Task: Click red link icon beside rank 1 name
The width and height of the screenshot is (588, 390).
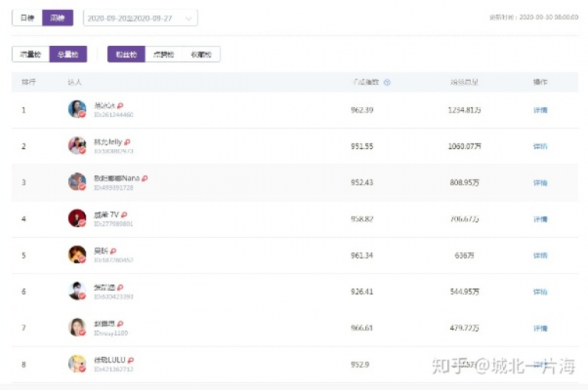Action: tap(120, 106)
